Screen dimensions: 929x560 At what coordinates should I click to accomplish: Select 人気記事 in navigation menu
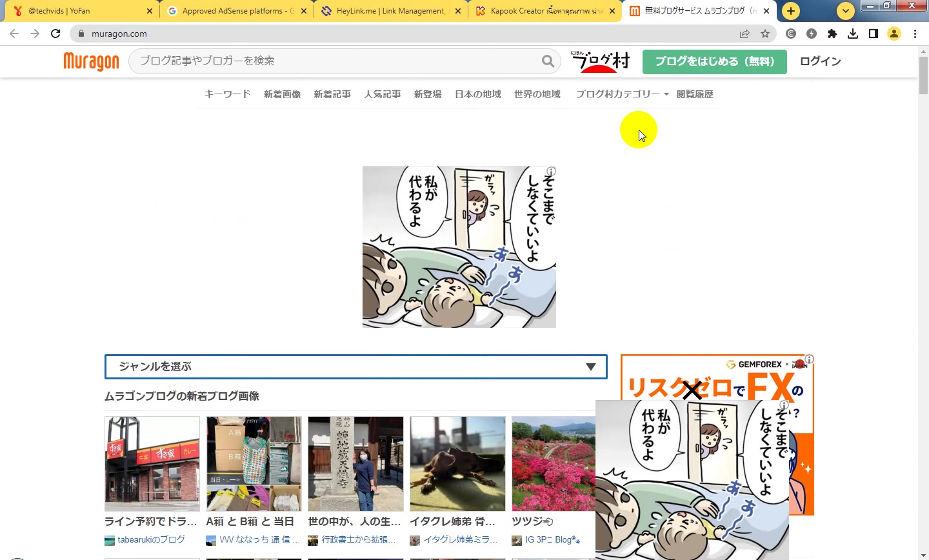pyautogui.click(x=383, y=94)
